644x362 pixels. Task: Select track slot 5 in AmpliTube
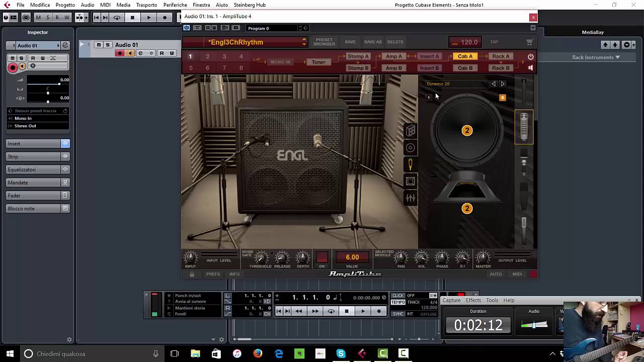click(x=191, y=68)
